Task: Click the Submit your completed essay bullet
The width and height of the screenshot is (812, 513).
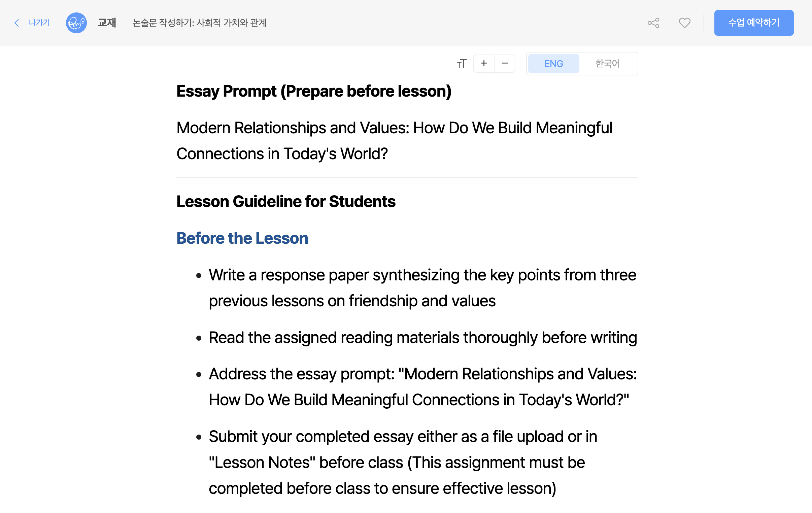Action: (403, 462)
